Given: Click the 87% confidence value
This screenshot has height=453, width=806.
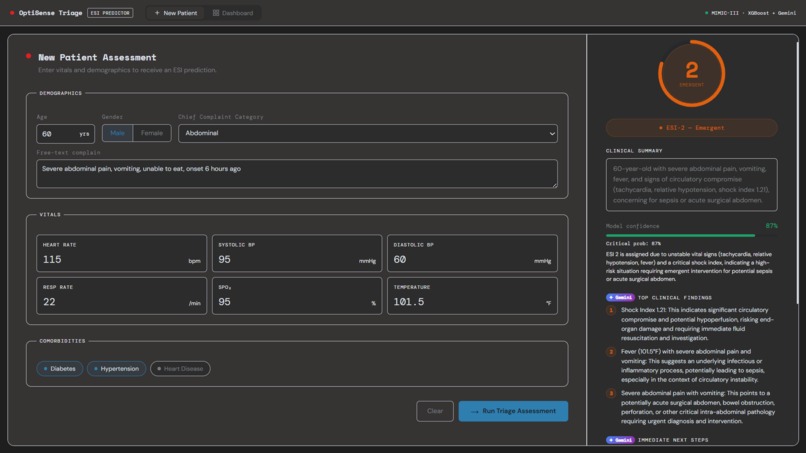Looking at the screenshot, I should click(771, 226).
